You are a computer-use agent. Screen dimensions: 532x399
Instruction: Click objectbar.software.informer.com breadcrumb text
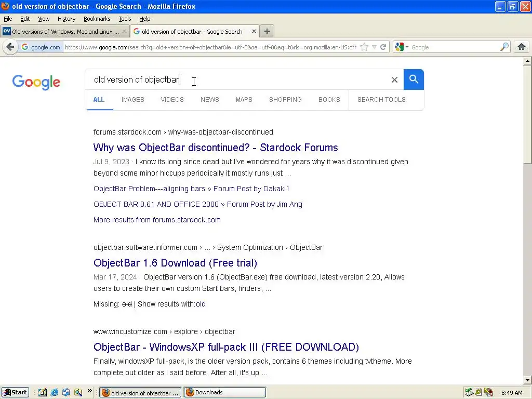tap(145, 247)
